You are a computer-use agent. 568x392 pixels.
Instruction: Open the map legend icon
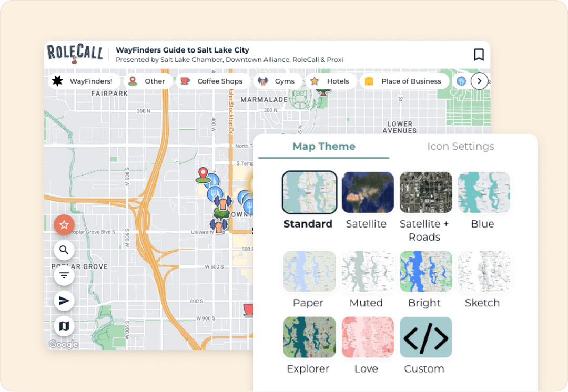(x=64, y=326)
